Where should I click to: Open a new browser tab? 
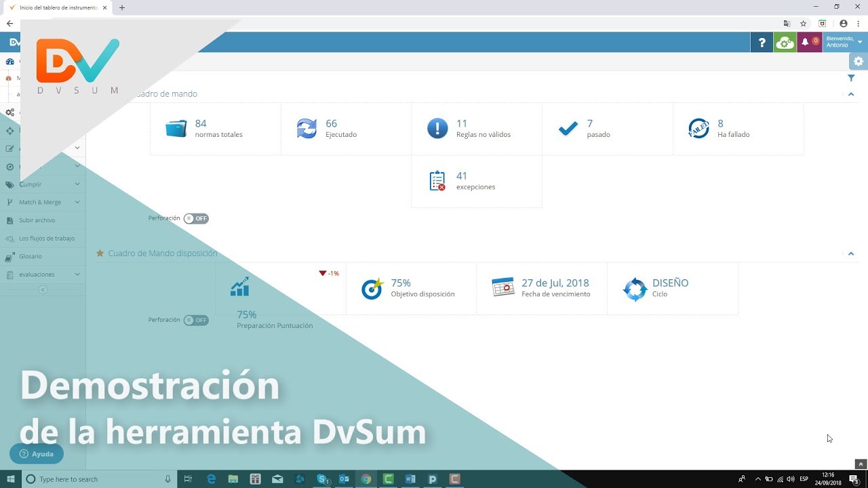122,7
